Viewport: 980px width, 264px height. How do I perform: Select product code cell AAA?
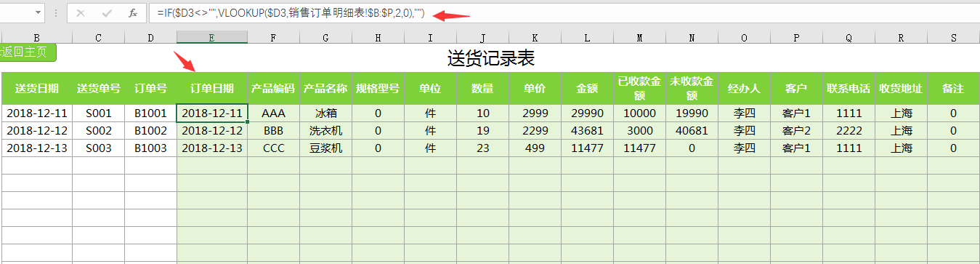click(x=273, y=113)
